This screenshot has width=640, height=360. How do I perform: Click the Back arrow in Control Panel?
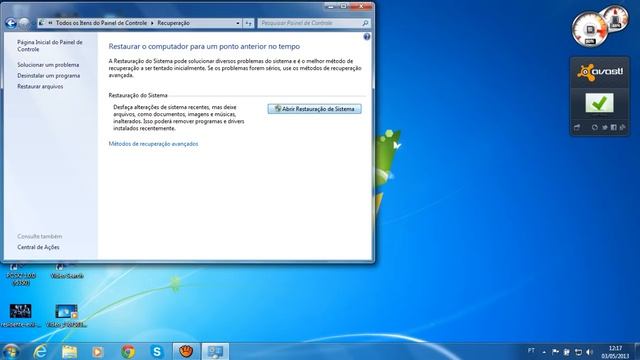point(11,23)
